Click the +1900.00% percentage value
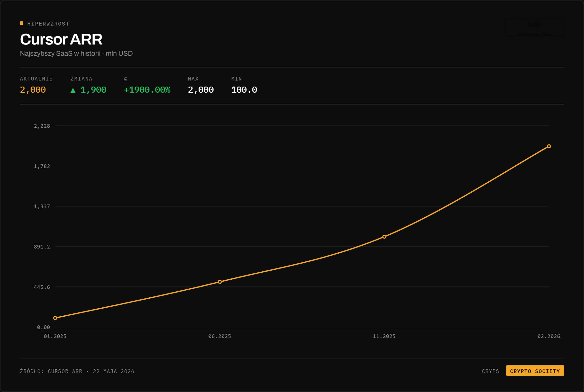Image resolution: width=584 pixels, height=392 pixels. 147,90
